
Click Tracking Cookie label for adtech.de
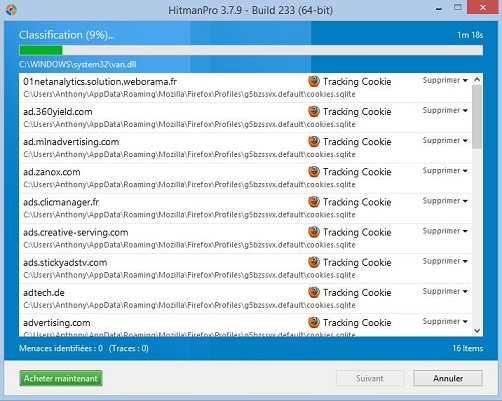click(357, 293)
